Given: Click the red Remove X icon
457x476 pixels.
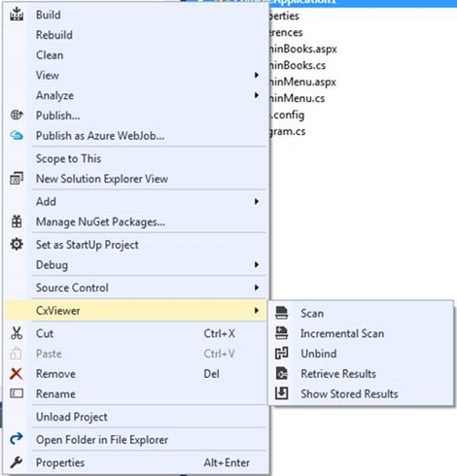Looking at the screenshot, I should coord(17,374).
